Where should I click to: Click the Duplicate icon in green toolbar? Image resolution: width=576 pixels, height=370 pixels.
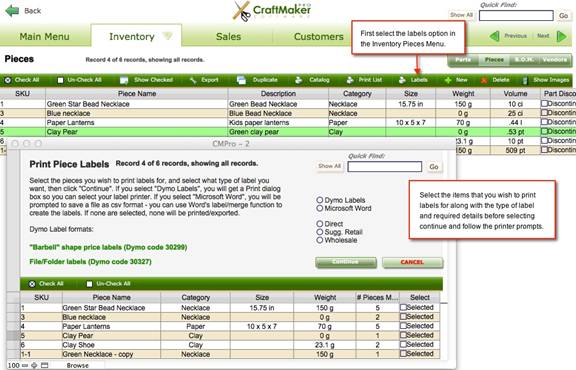pyautogui.click(x=241, y=80)
